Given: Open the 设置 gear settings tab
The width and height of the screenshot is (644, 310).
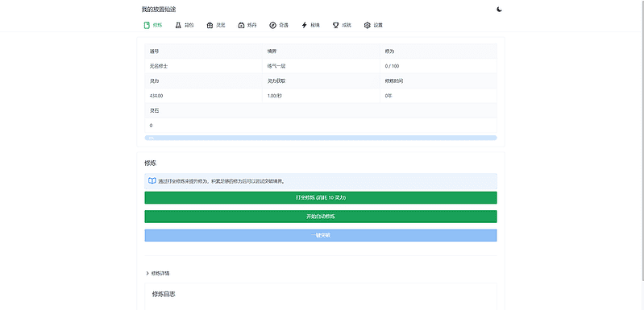Looking at the screenshot, I should 368,25.
